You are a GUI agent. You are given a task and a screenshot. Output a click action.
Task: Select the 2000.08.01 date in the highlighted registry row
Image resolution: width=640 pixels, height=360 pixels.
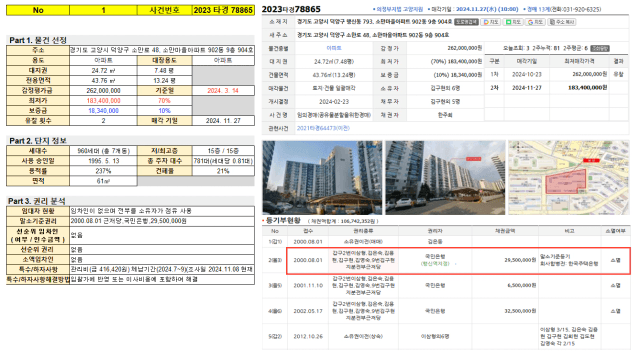pos(308,260)
